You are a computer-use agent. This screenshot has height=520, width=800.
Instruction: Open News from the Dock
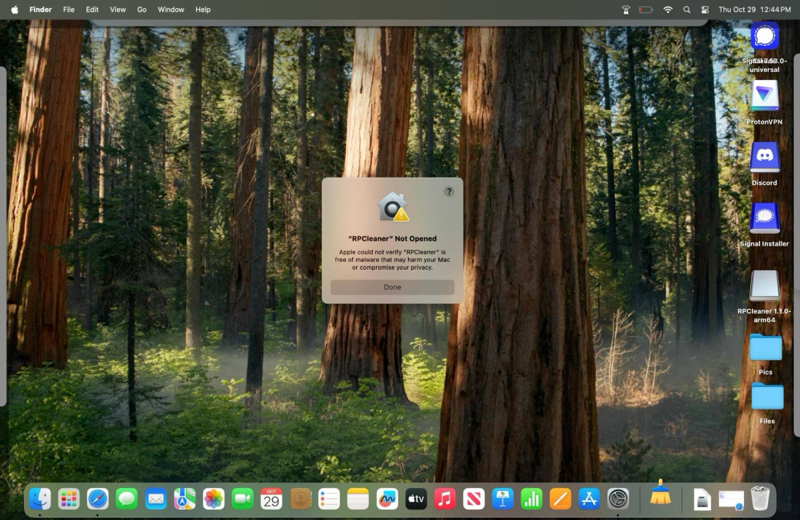pos(473,499)
